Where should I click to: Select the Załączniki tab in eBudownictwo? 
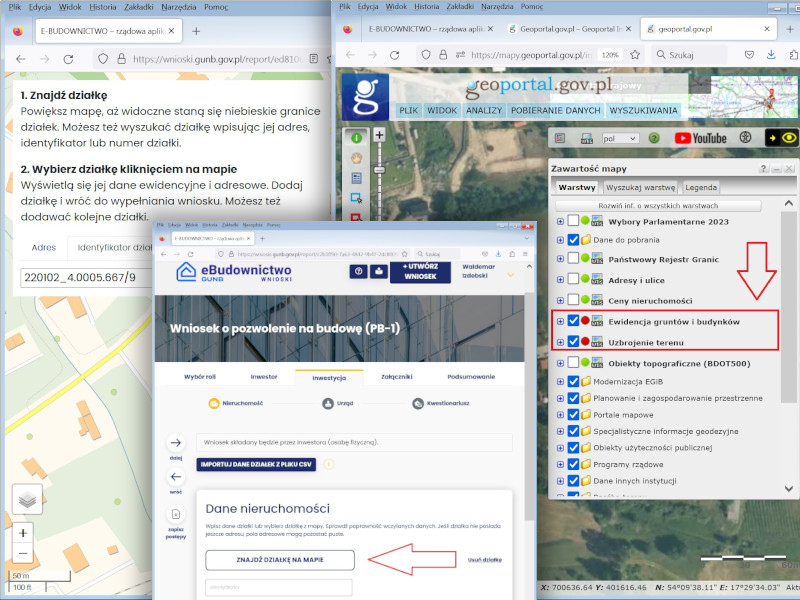coord(396,377)
